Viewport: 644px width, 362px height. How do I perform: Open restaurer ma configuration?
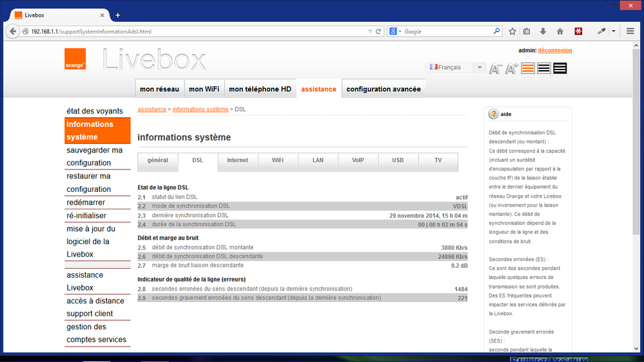[97, 182]
